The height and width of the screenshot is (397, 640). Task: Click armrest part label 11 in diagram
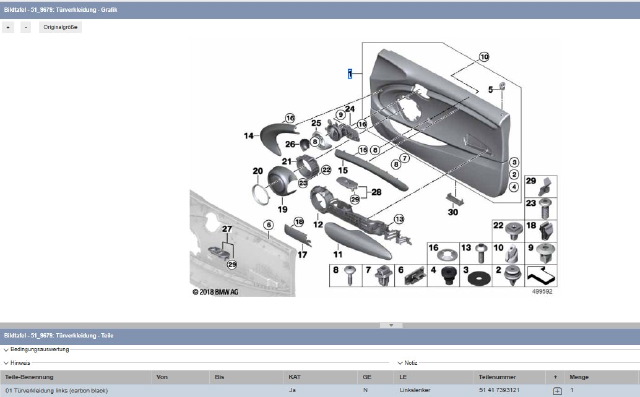338,255
